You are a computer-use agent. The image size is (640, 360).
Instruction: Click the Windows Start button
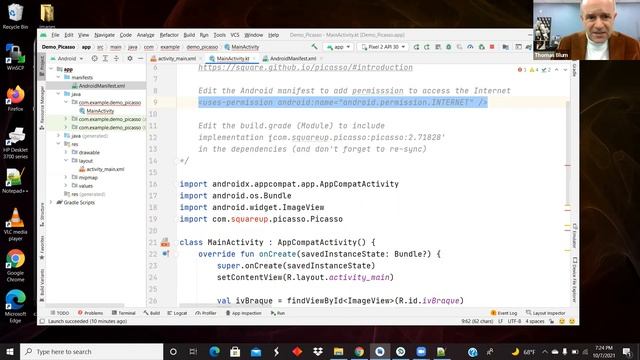click(10, 351)
